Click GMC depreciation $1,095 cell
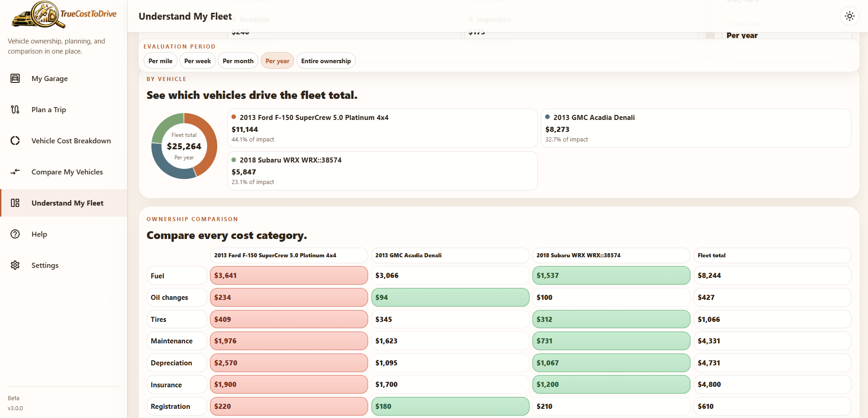 tap(450, 363)
